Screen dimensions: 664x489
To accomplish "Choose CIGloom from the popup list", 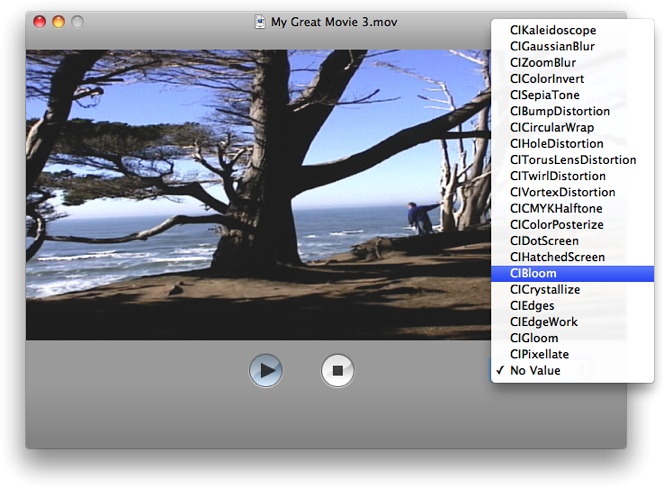I will (535, 338).
